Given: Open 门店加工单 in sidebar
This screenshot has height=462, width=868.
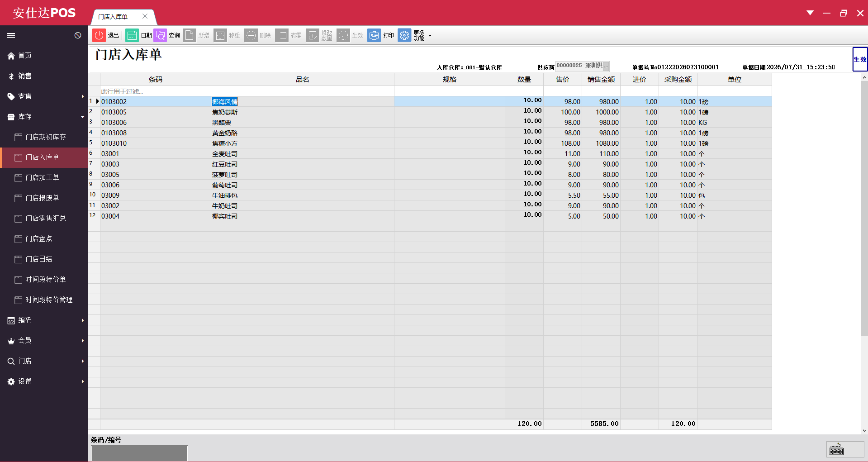Looking at the screenshot, I should pos(44,178).
